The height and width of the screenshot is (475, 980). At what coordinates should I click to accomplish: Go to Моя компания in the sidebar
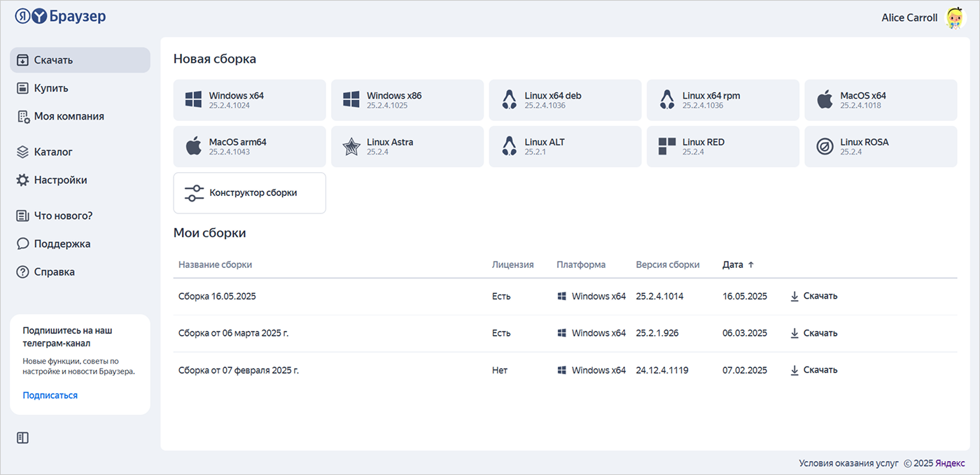point(69,116)
